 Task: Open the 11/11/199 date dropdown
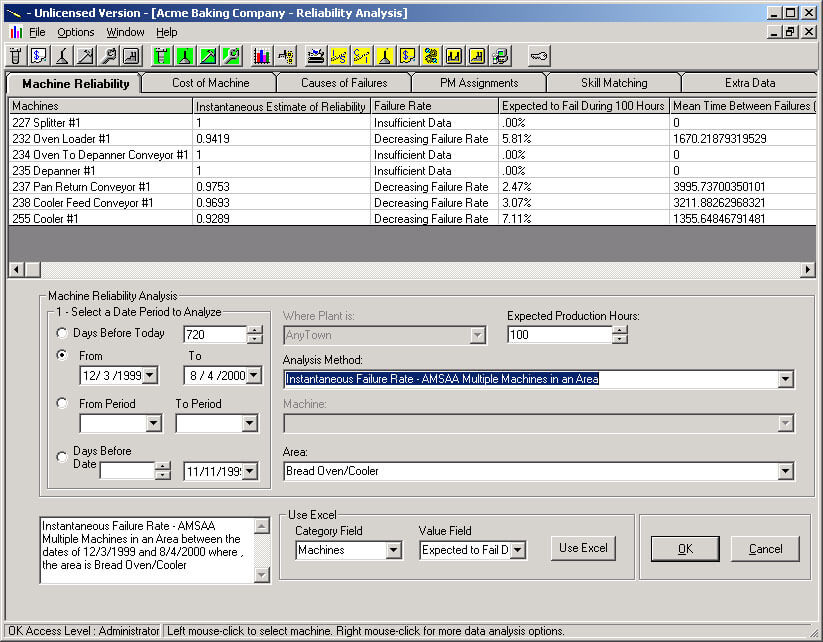250,471
